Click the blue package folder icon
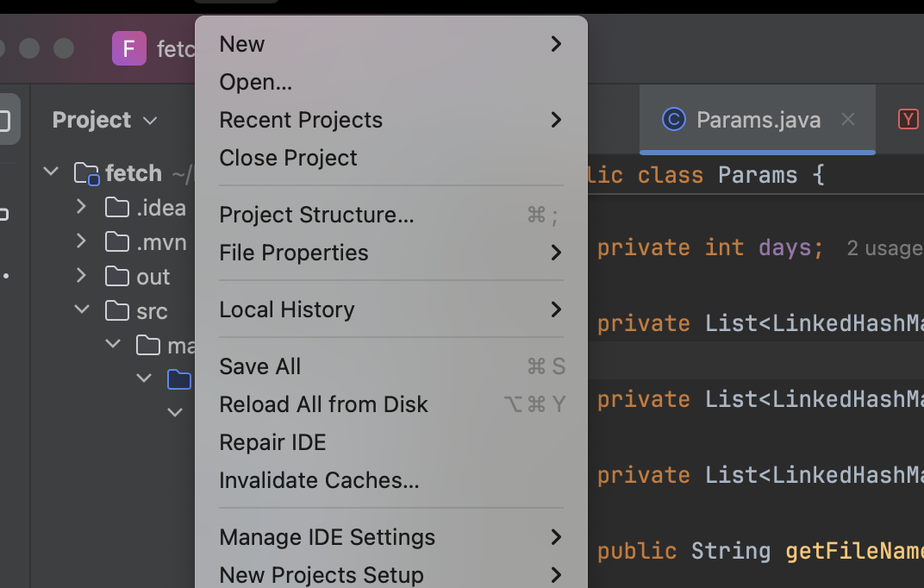The width and height of the screenshot is (924, 588). pyautogui.click(x=179, y=379)
